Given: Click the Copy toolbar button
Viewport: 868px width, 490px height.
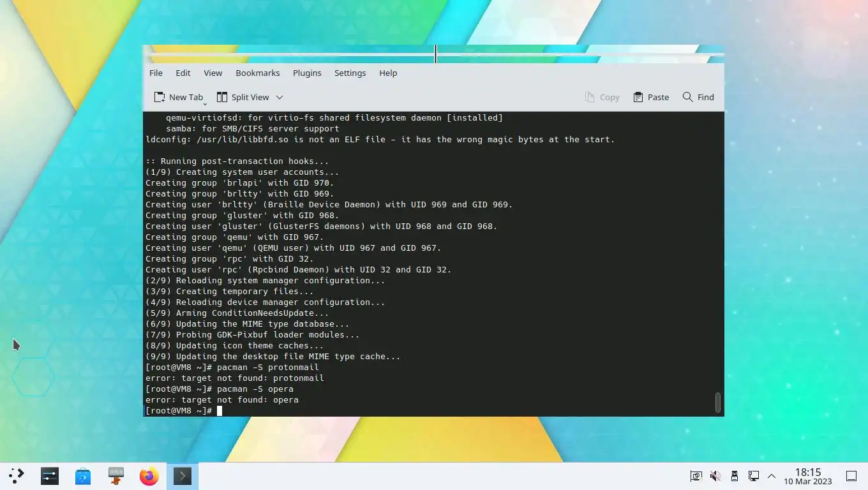Looking at the screenshot, I should [x=602, y=97].
